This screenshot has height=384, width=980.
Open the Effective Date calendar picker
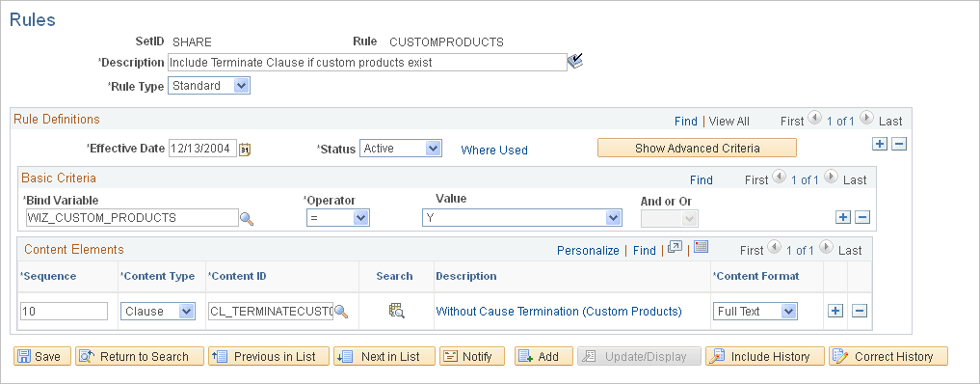click(245, 150)
